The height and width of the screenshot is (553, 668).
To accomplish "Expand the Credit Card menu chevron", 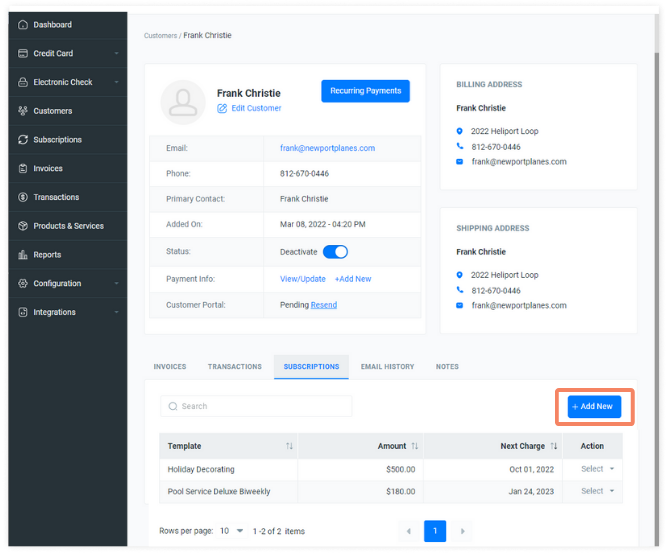I will pos(116,53).
